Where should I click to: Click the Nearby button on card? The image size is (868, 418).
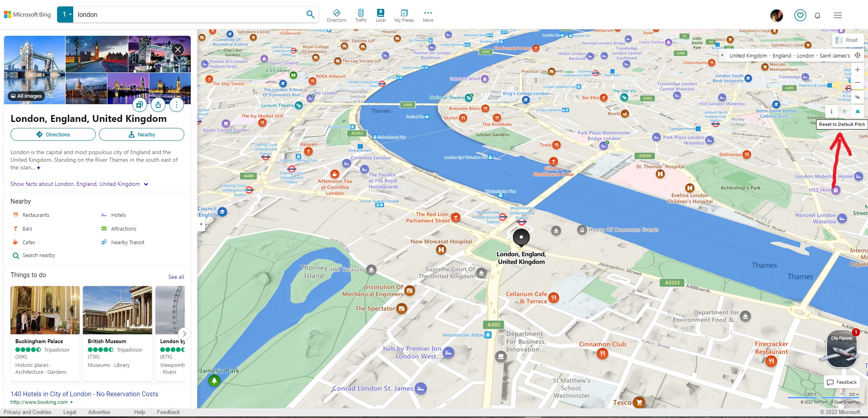(x=142, y=134)
